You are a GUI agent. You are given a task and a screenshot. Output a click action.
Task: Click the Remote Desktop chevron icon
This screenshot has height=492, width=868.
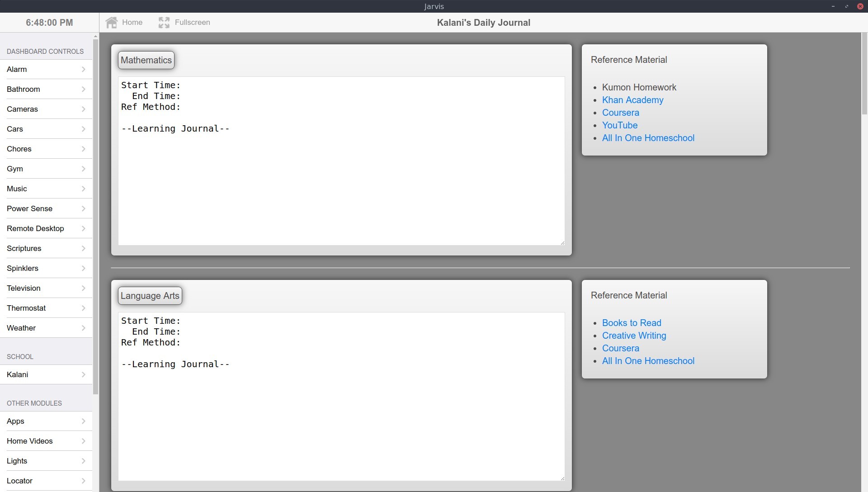point(84,229)
